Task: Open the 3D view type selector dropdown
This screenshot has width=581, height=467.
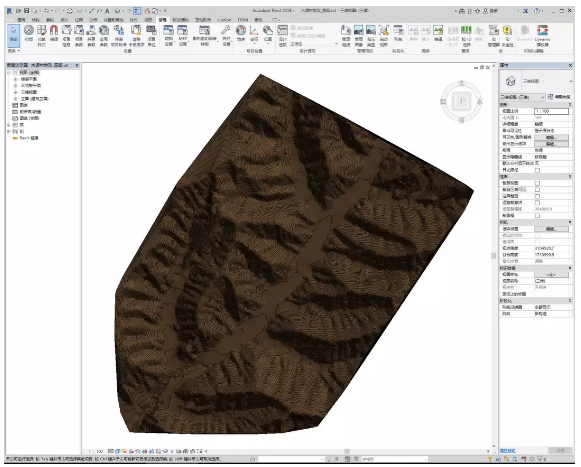Action: coord(536,81)
